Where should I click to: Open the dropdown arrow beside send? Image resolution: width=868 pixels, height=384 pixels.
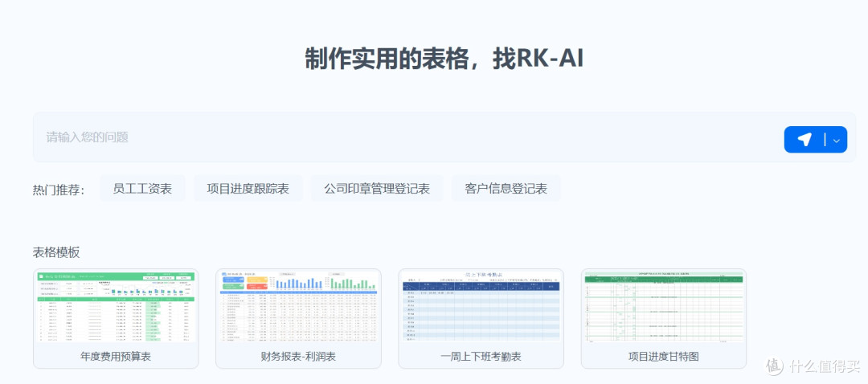point(837,141)
